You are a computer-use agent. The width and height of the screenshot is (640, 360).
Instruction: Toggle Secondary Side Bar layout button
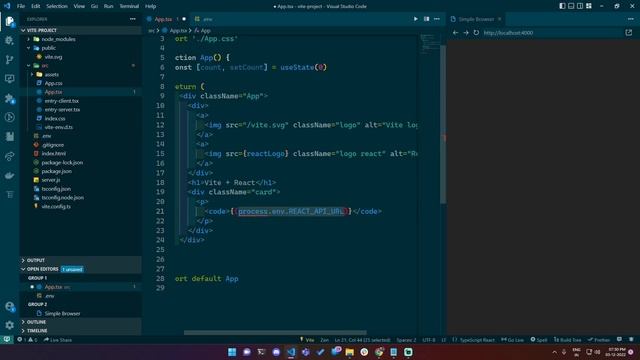[580, 6]
